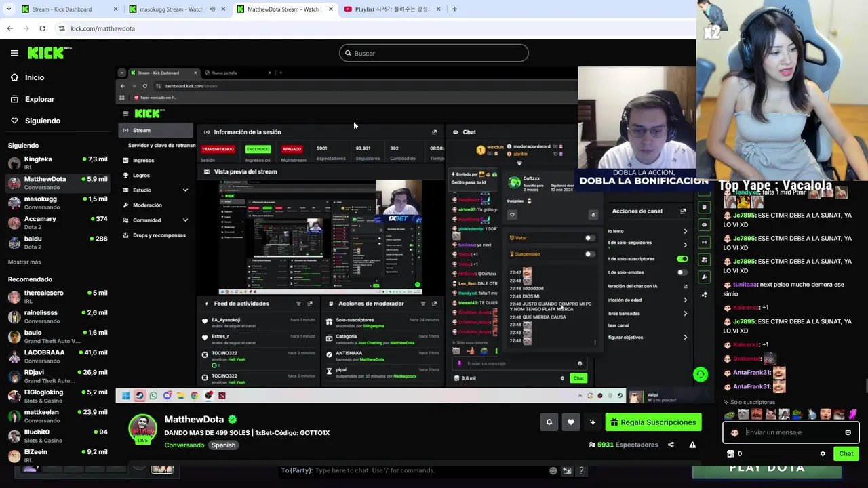Pop out the streamed Información de la sesión panel
The image size is (868, 488).
tap(434, 132)
